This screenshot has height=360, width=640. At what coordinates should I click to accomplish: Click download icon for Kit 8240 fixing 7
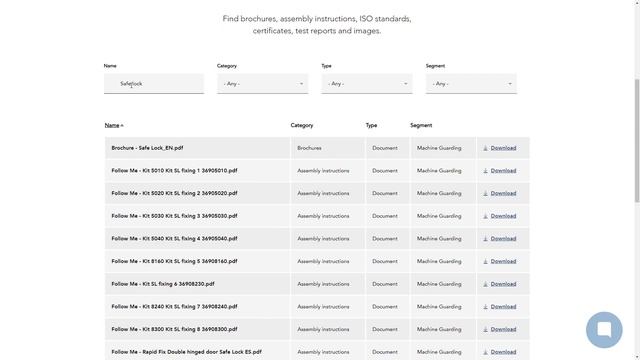485,307
